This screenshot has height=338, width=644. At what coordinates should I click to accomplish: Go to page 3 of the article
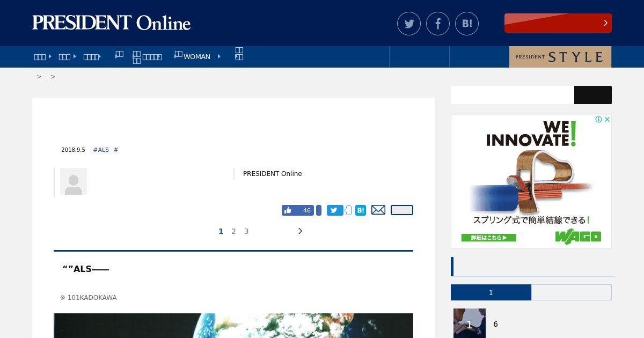[x=246, y=231]
